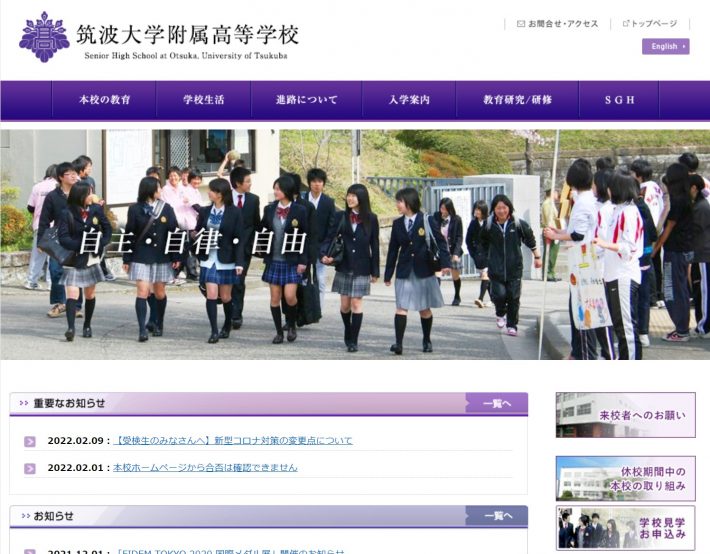710x554 pixels.
Task: Open 新型コロナ対策の変更点について news link
Action: (x=233, y=441)
